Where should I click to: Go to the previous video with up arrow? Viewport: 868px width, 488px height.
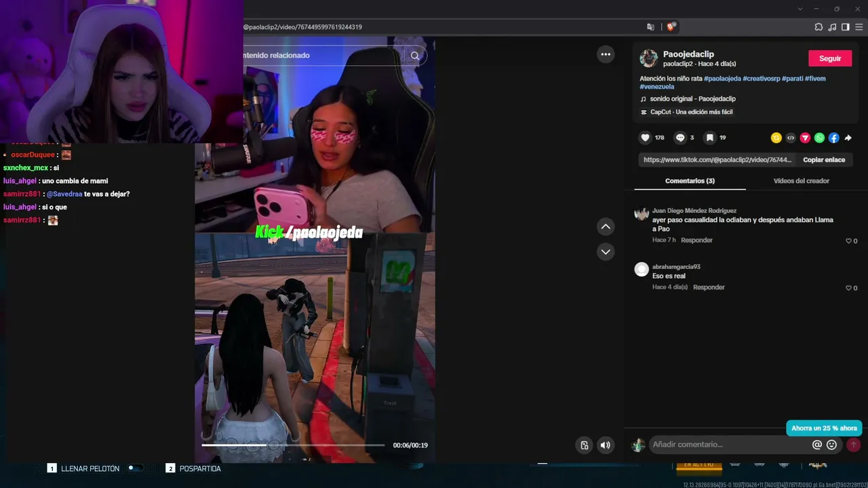coord(606,226)
